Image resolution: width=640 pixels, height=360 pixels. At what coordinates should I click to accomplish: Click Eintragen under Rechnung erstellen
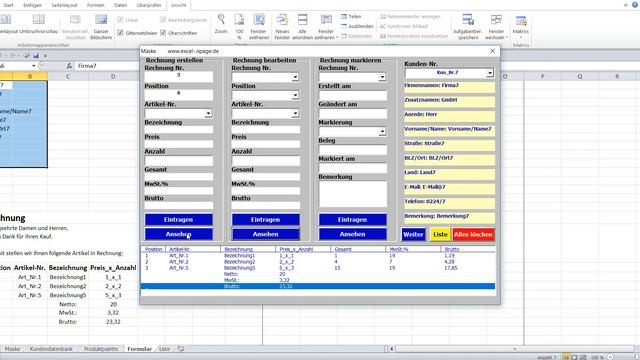point(178,220)
